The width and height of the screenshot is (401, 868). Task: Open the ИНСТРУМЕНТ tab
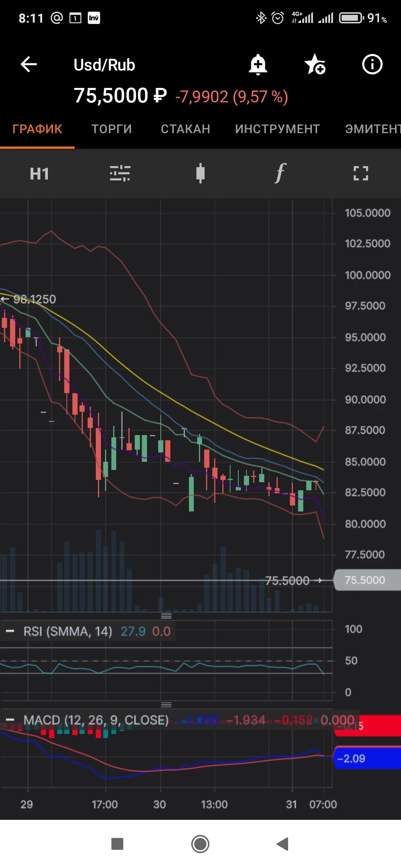coord(278,129)
